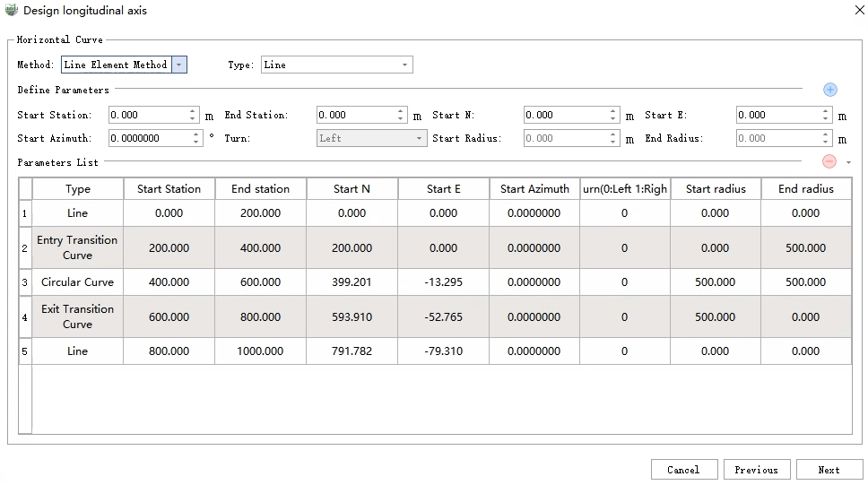Click the Start E stepper arrows

pos(826,115)
